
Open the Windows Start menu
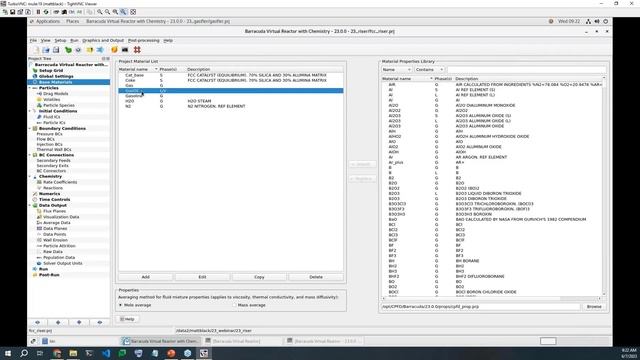pyautogui.click(x=7, y=353)
